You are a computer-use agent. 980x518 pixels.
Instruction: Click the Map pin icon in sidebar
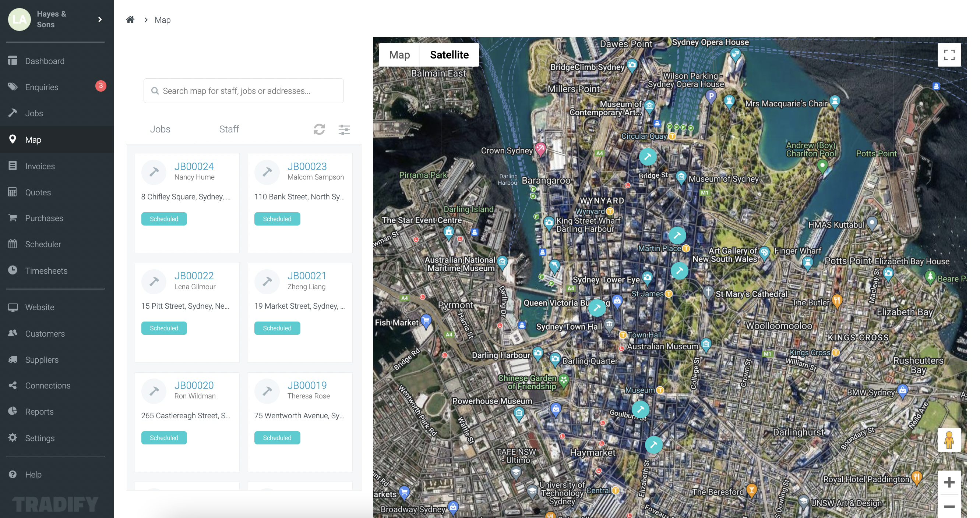click(x=13, y=139)
